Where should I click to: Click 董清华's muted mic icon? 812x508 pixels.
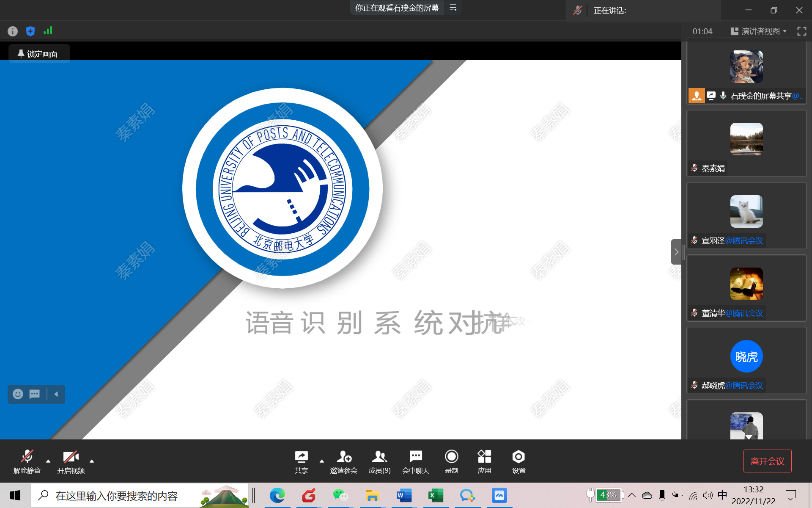click(x=694, y=313)
